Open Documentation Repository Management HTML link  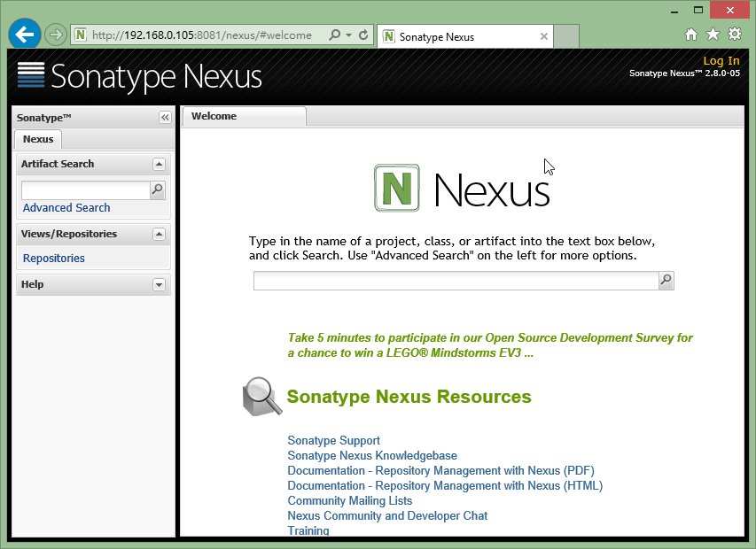coord(445,485)
